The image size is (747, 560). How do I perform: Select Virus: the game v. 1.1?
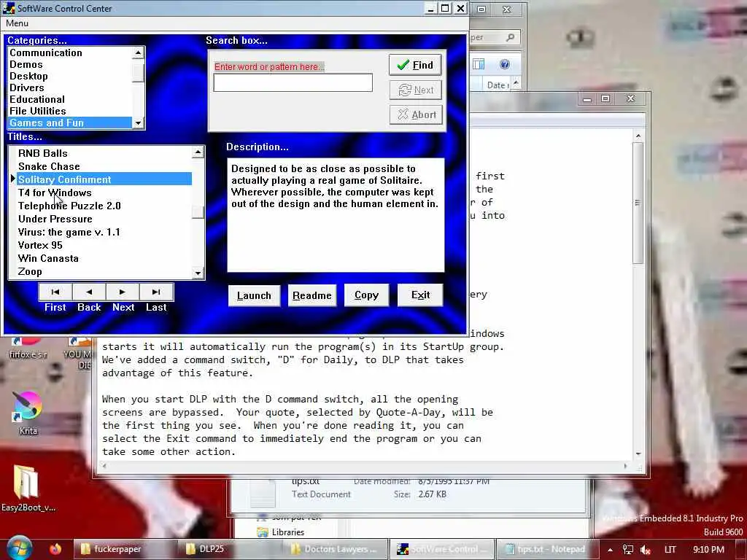(x=104, y=232)
